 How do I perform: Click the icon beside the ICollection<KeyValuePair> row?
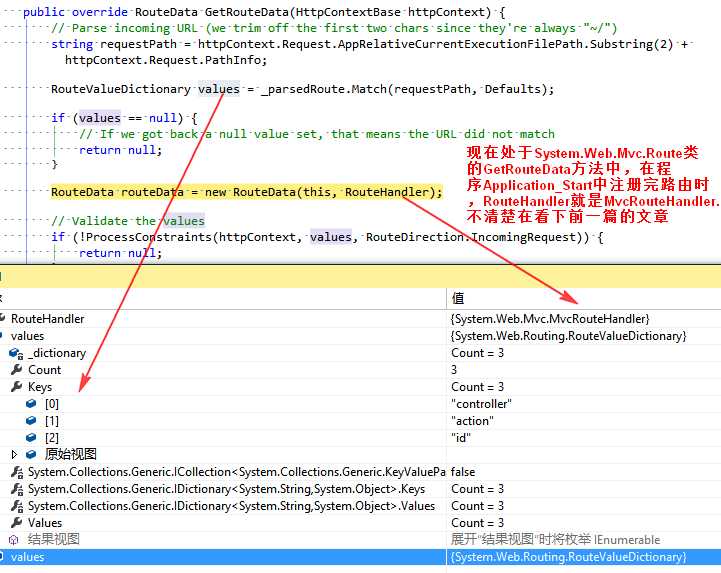pyautogui.click(x=17, y=472)
